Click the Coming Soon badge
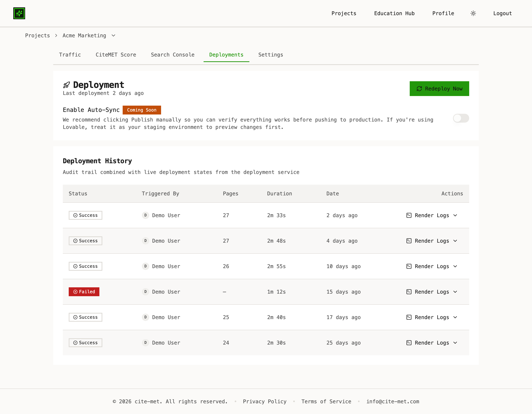Screen dimensions: 532x414 tap(142, 110)
